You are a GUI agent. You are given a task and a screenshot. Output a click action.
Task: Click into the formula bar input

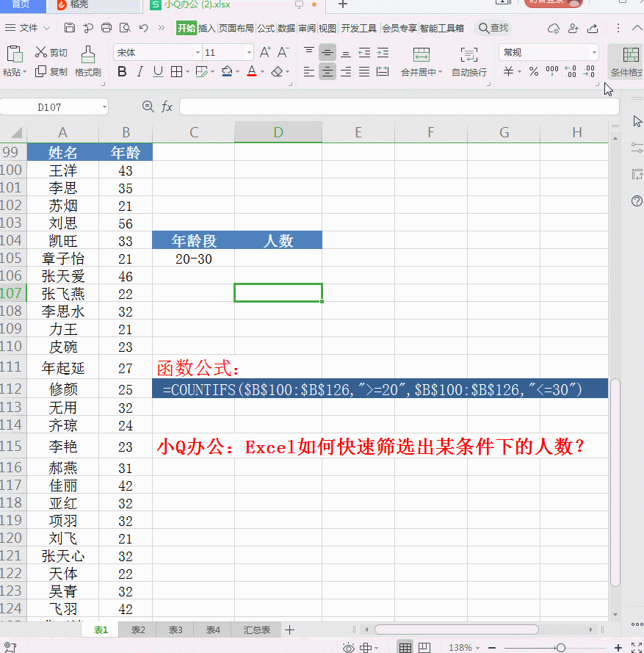point(399,107)
